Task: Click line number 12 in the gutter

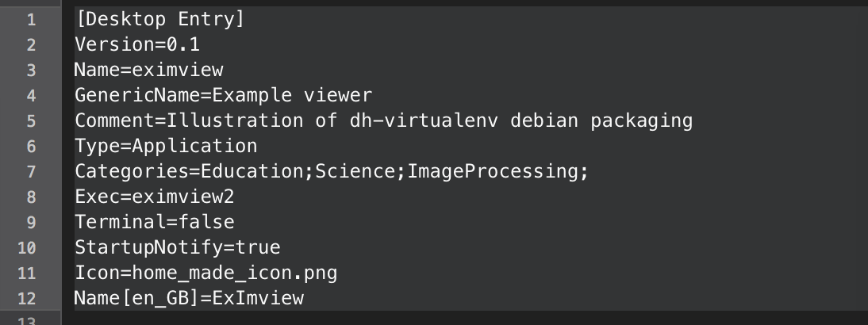Action: [26, 299]
